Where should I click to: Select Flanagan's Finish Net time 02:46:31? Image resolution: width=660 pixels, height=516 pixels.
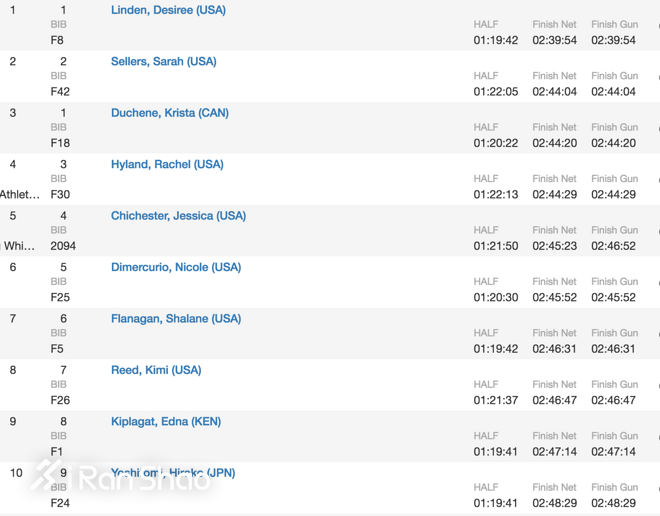click(554, 349)
